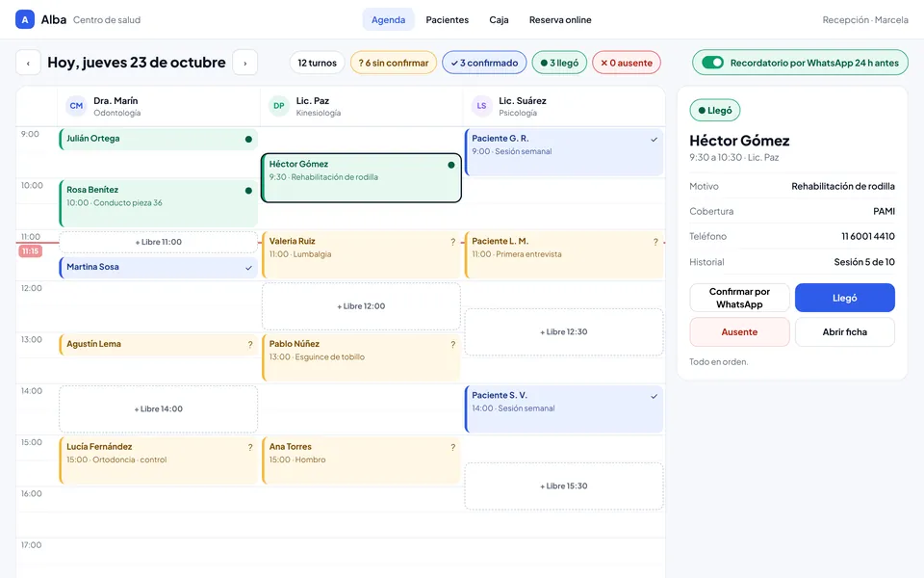Click Abrir ficha button
924x578 pixels.
[844, 332]
